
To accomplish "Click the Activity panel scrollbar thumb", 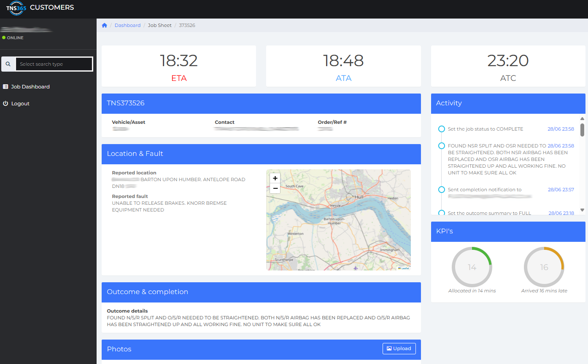I will pos(583,130).
